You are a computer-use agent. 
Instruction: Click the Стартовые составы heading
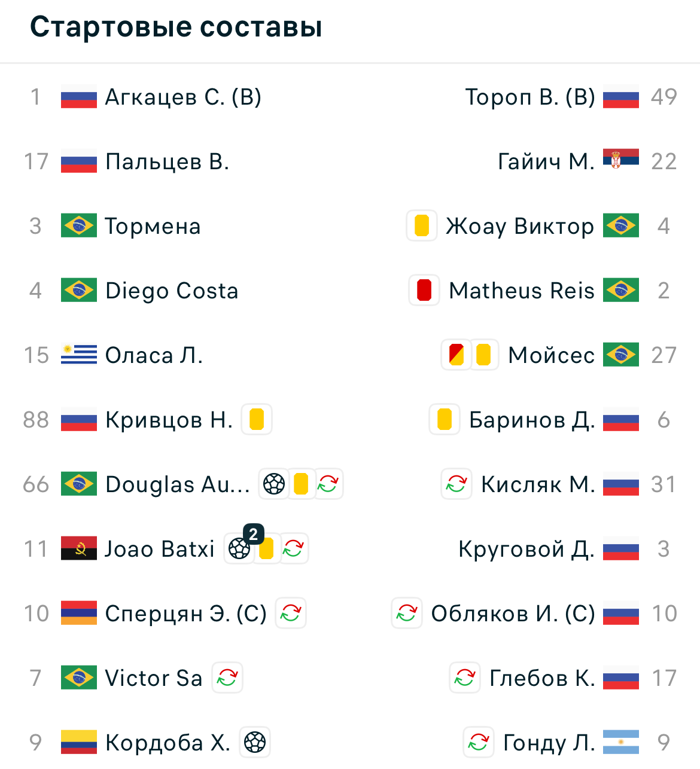click(x=176, y=27)
